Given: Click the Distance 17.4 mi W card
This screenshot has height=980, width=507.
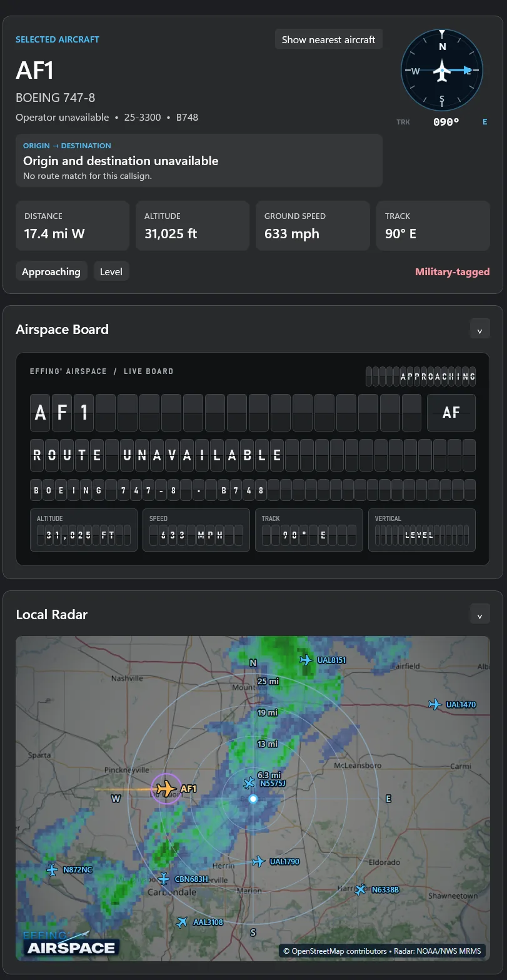Looking at the screenshot, I should pyautogui.click(x=73, y=226).
